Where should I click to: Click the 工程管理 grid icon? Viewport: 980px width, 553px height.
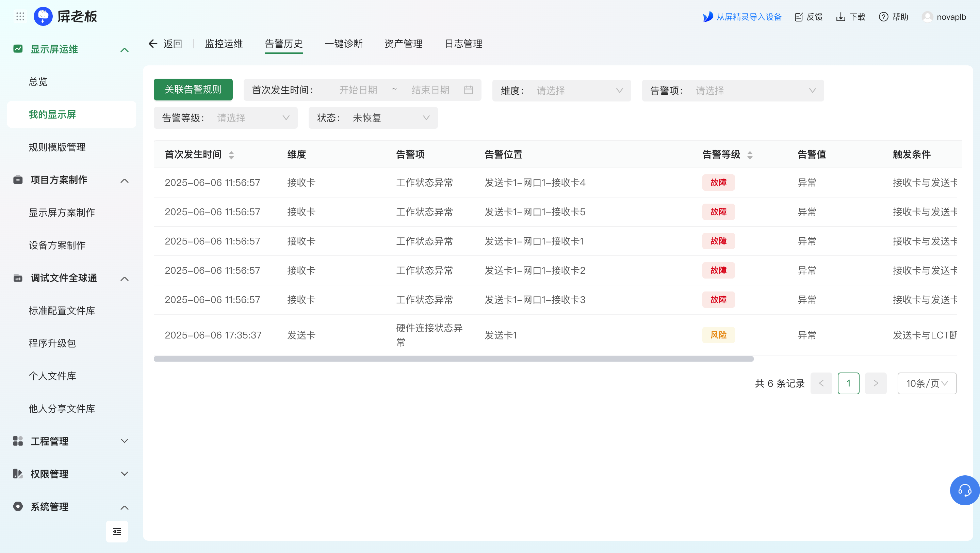click(18, 441)
